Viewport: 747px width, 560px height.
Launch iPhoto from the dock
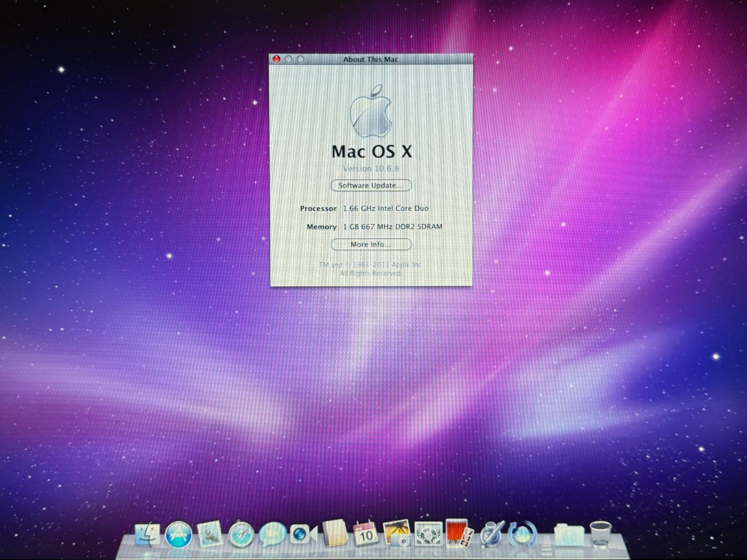pyautogui.click(x=396, y=534)
